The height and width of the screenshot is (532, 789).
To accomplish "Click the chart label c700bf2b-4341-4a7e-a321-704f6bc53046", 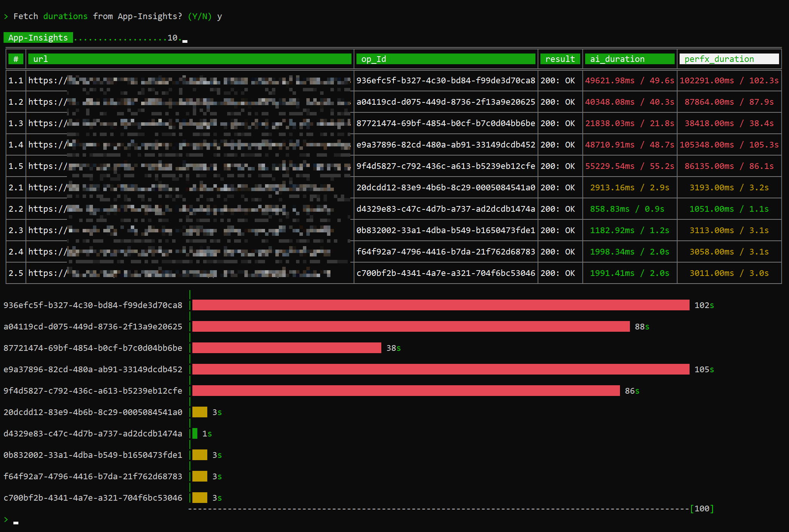I will (x=93, y=498).
